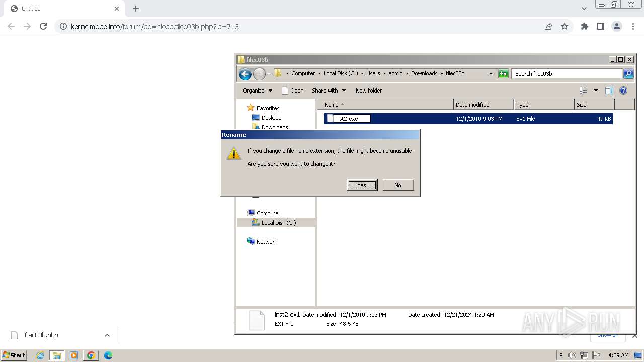Show hidden system tray icons

click(561, 355)
